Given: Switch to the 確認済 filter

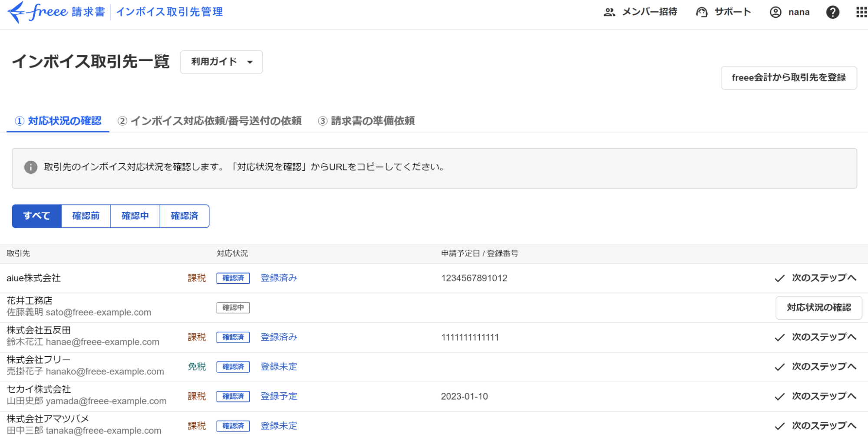Looking at the screenshot, I should pos(185,216).
